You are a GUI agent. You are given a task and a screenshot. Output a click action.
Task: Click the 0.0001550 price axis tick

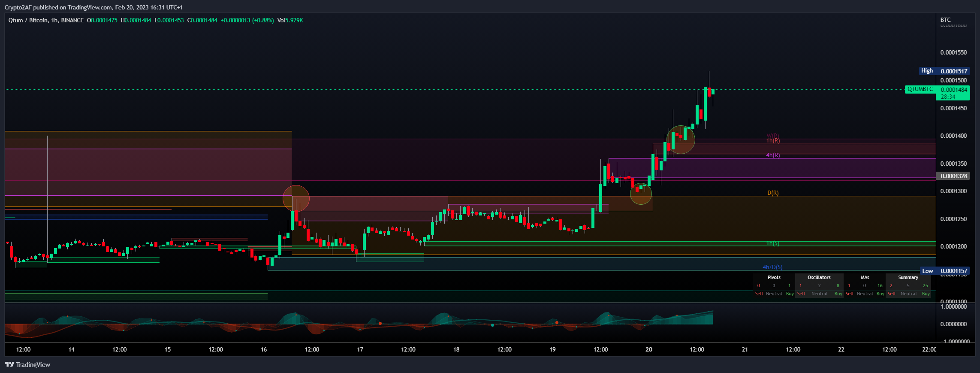tap(953, 52)
